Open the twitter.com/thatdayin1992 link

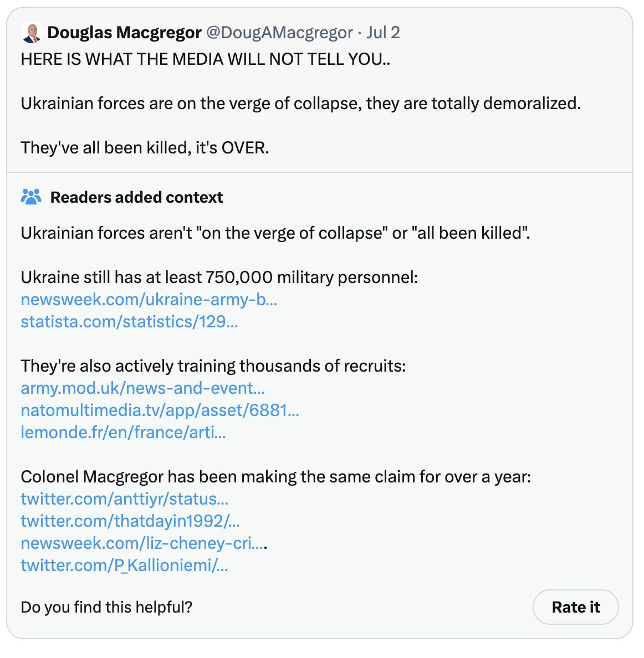click(x=130, y=521)
